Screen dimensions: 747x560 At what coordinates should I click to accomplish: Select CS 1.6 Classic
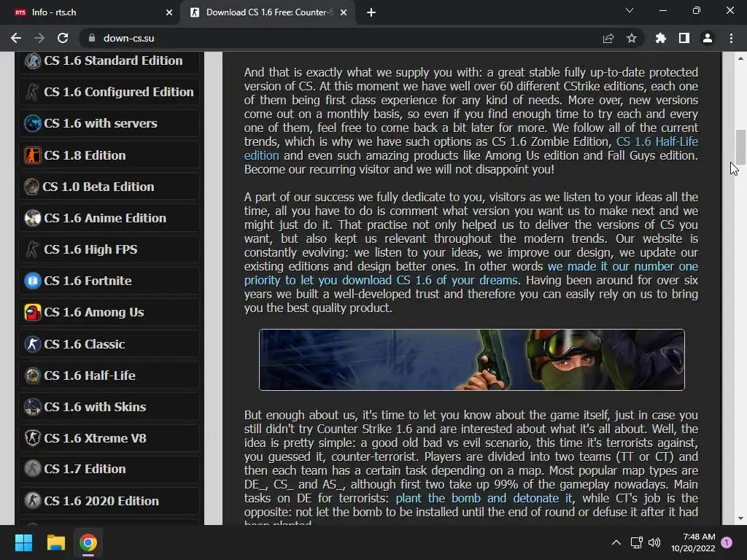(x=85, y=344)
